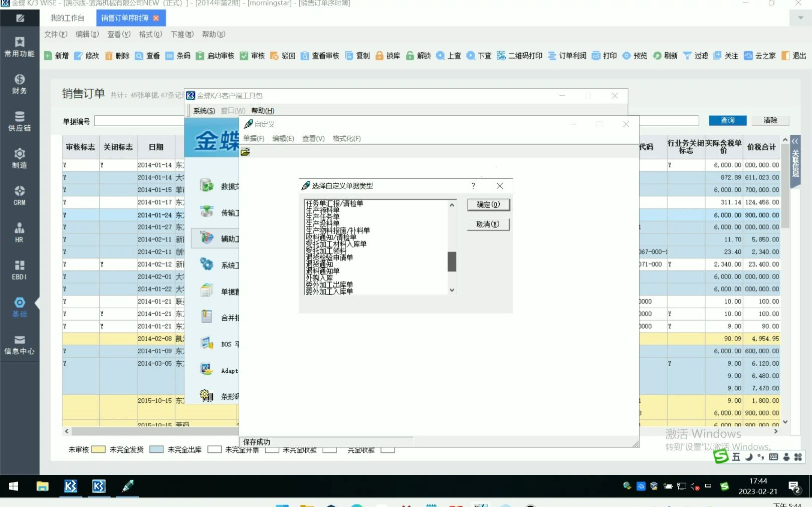Click the 新增 toolbar button
The height and width of the screenshot is (507, 812).
pos(56,56)
